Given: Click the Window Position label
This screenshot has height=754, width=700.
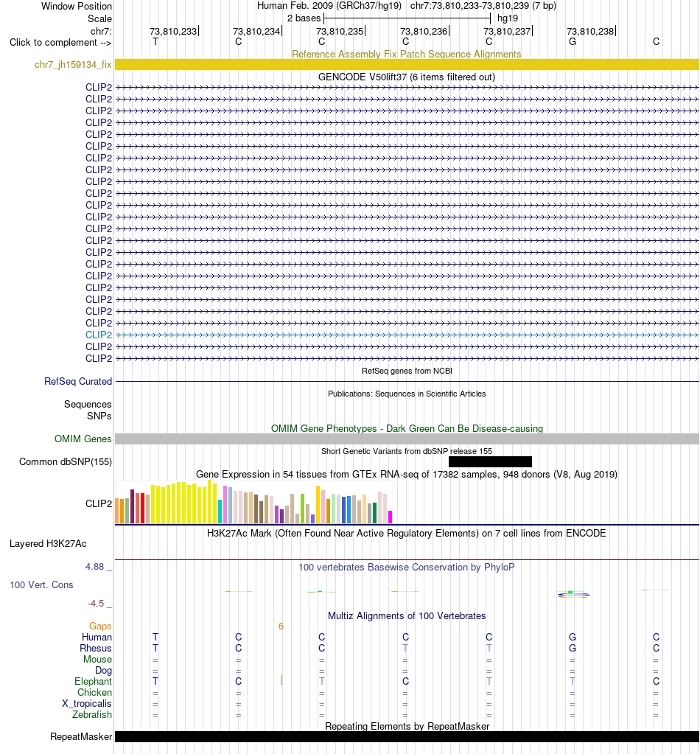Looking at the screenshot, I should (x=77, y=6).
